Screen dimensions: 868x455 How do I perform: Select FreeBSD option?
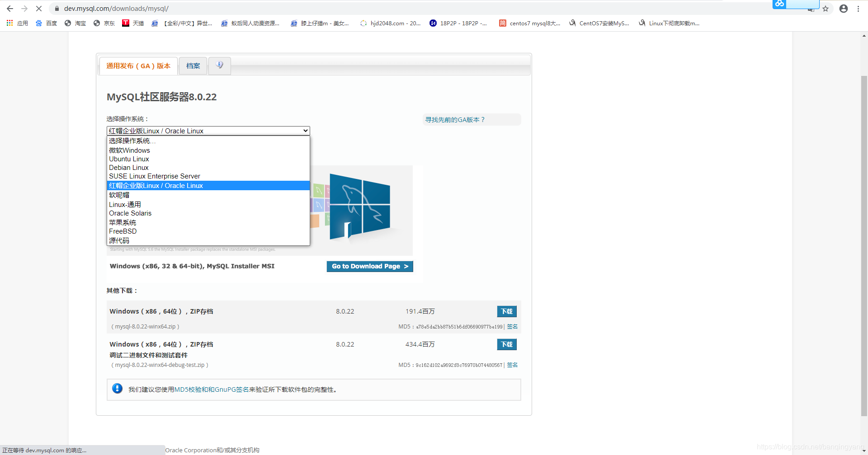point(208,231)
